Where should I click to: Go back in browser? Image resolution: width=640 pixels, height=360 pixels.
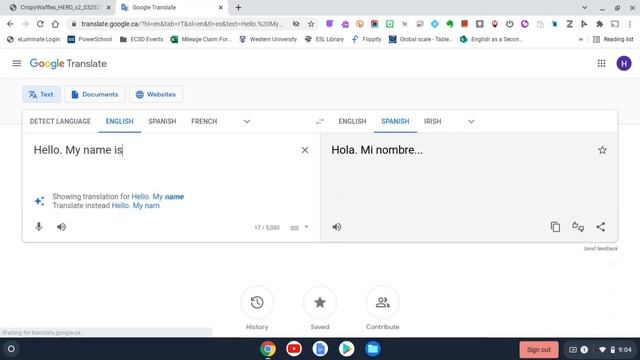click(x=10, y=24)
